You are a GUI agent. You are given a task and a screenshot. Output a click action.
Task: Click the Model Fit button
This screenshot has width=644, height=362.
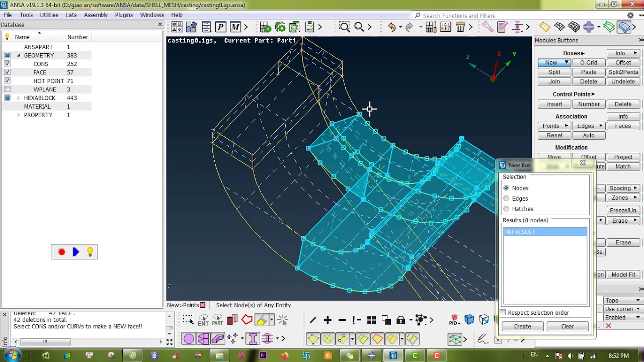pos(623,275)
